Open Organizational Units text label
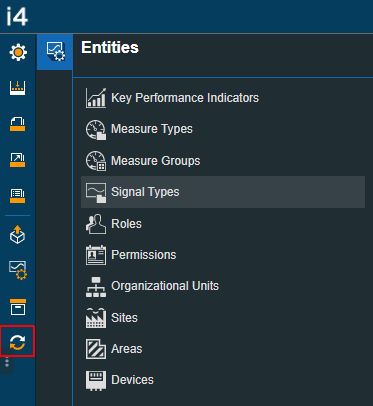The height and width of the screenshot is (406, 373). (x=165, y=286)
